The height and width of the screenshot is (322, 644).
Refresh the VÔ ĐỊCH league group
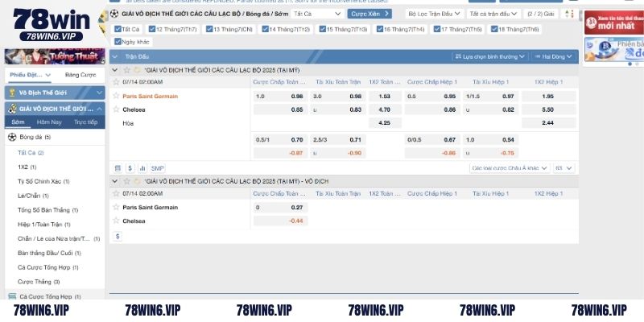[137, 181]
